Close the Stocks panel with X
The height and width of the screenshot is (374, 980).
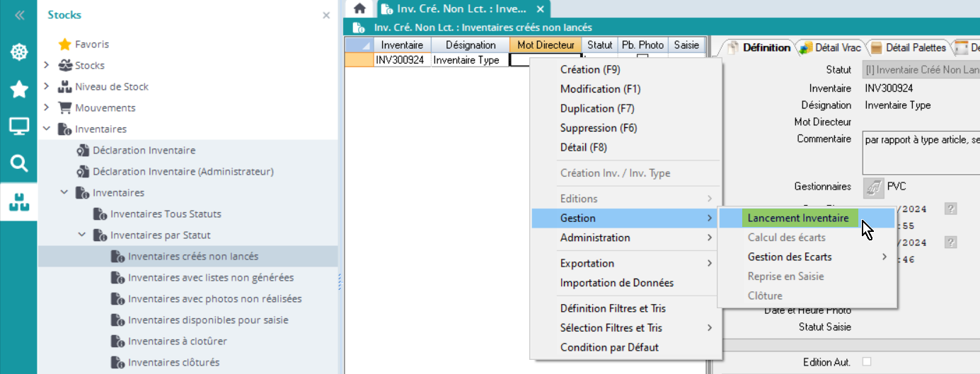[x=326, y=15]
